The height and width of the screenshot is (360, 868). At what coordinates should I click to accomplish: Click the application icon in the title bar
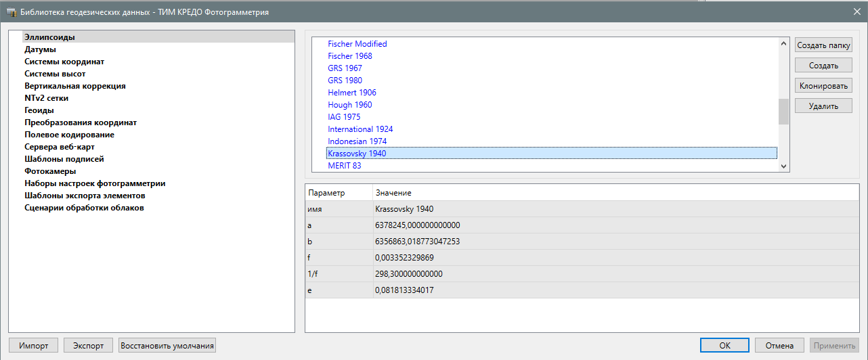[11, 12]
